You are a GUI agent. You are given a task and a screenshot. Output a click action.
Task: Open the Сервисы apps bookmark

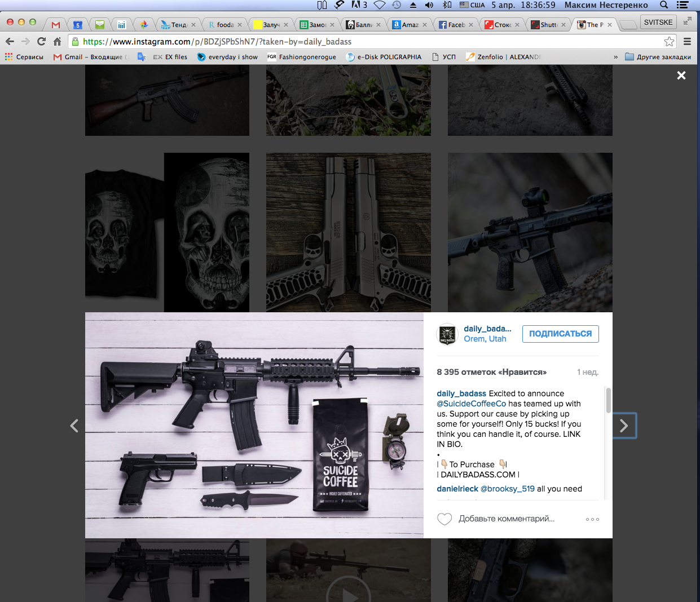click(x=24, y=57)
